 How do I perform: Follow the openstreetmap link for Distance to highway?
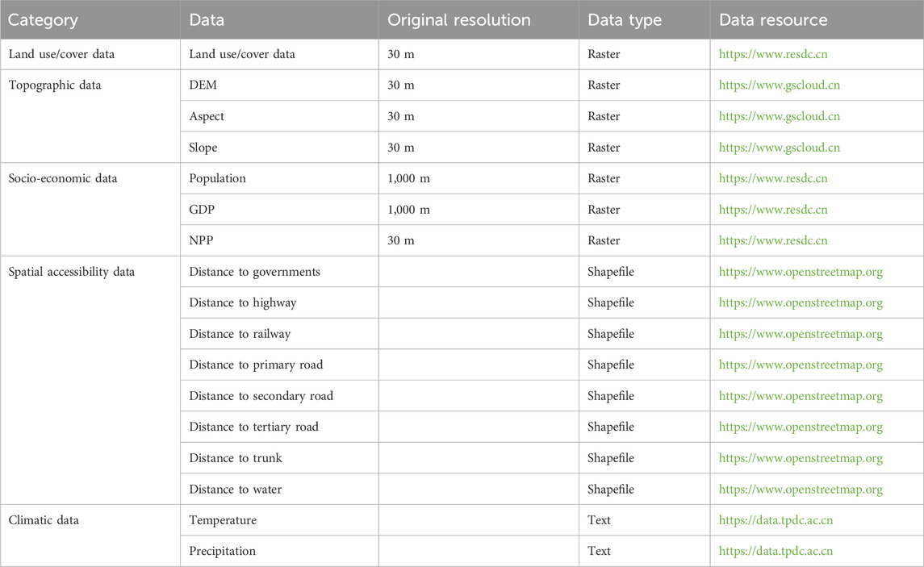[x=801, y=303]
